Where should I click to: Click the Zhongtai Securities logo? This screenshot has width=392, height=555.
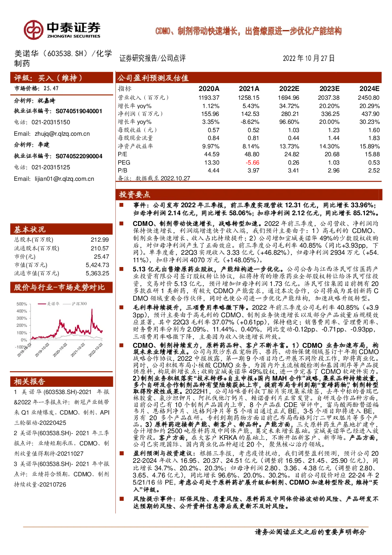(x=62, y=30)
